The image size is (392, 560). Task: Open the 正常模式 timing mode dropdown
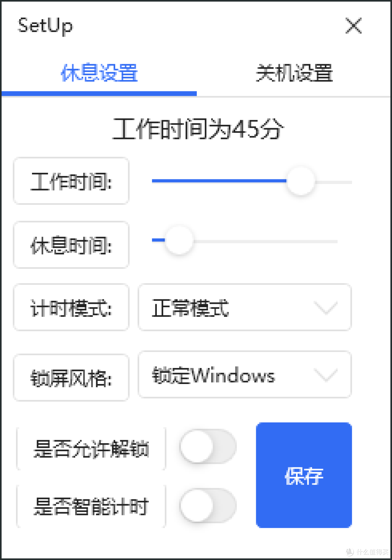245,307
